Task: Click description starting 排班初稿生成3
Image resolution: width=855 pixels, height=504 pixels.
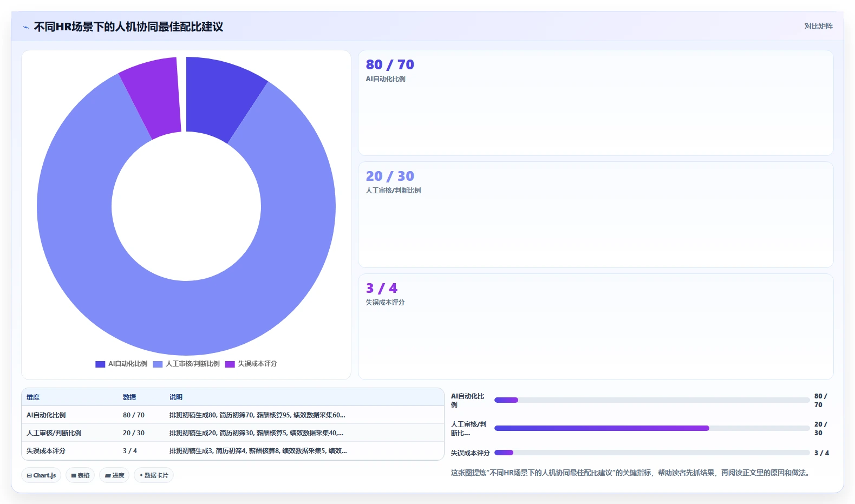Action: (x=258, y=451)
